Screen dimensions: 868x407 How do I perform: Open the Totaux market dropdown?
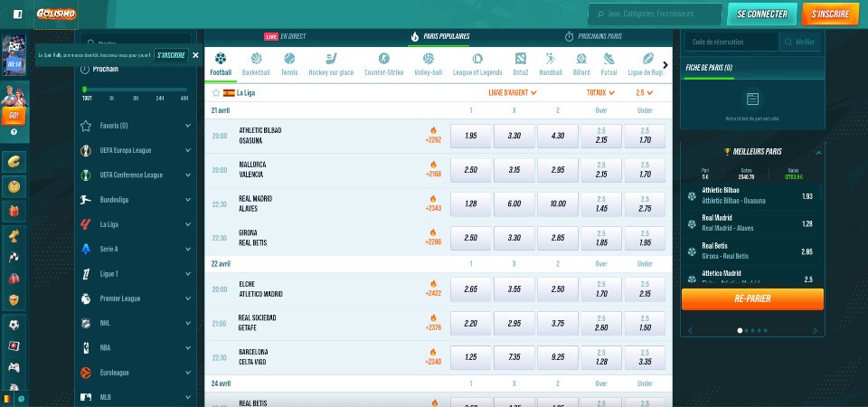tap(600, 93)
